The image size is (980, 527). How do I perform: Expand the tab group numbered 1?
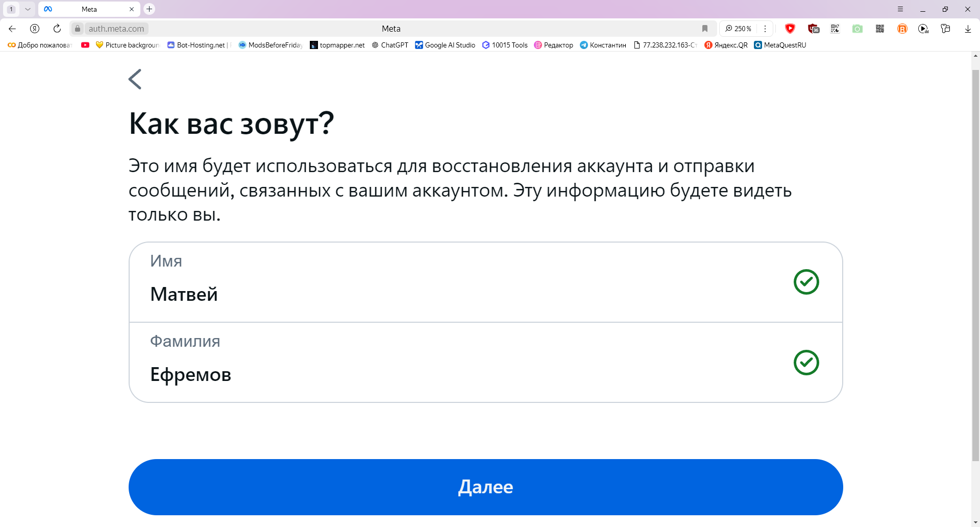(x=11, y=9)
